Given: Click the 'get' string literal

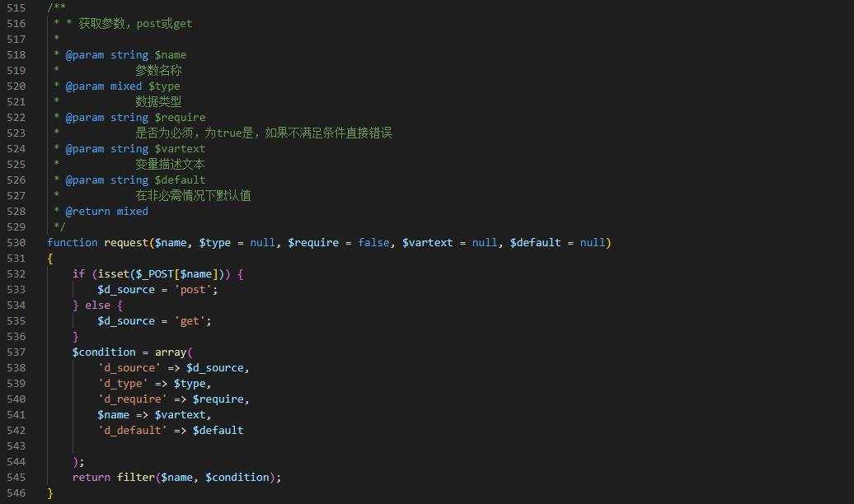Looking at the screenshot, I should click(x=190, y=321).
